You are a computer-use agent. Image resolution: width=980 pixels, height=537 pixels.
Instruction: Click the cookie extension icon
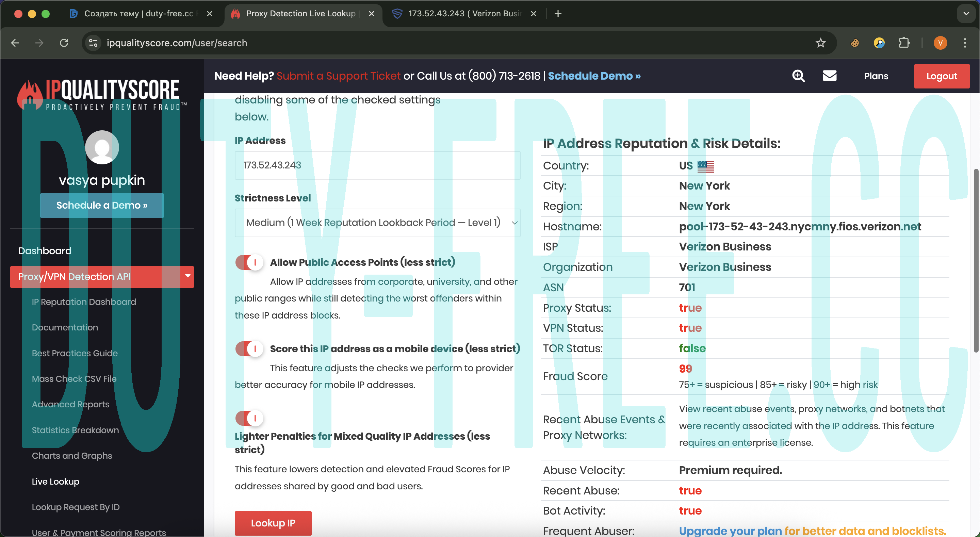(854, 43)
